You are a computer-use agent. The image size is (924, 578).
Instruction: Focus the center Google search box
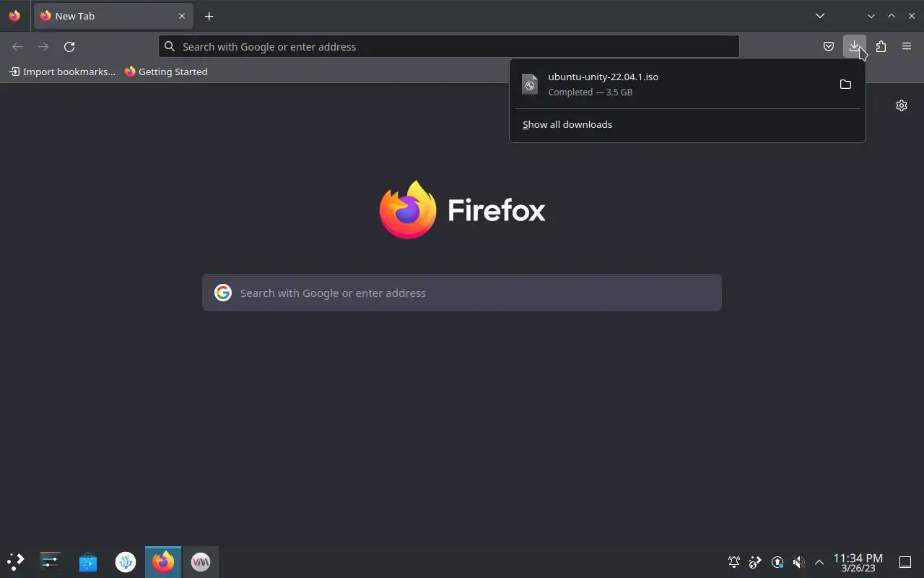click(x=462, y=293)
